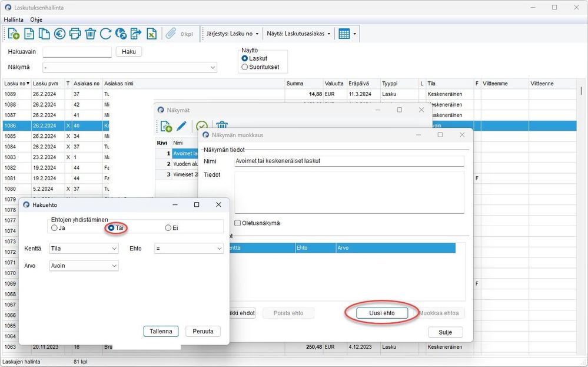Click the print icon in toolbar
Screen dimensions: 588x367
(x=75, y=34)
